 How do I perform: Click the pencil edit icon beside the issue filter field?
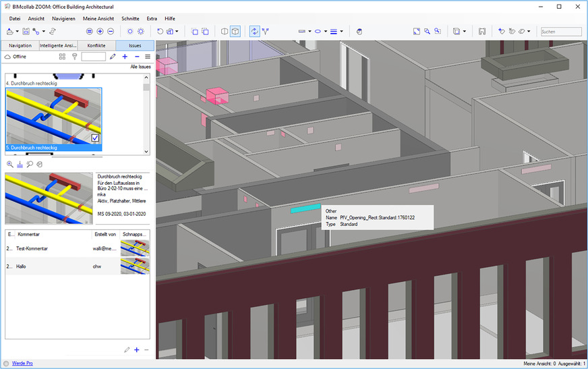[x=113, y=57]
